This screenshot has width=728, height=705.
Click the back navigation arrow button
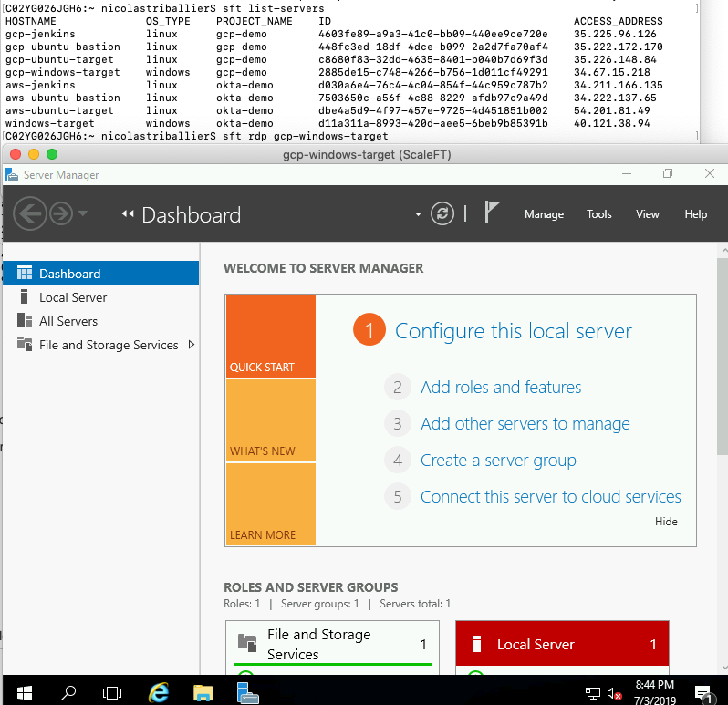pos(29,214)
